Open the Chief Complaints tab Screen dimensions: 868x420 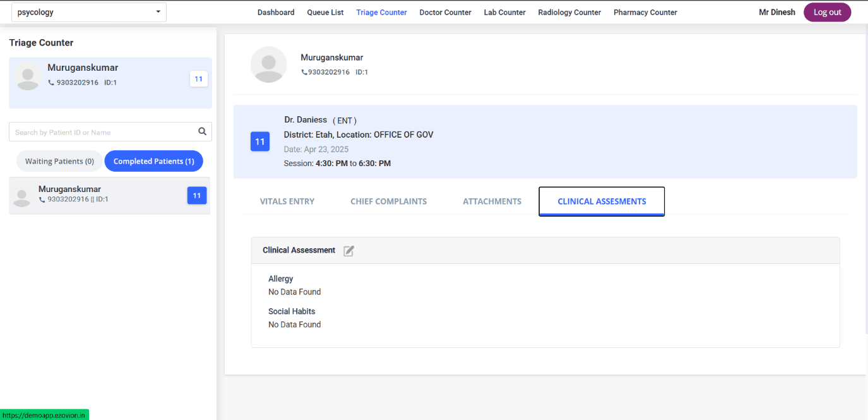click(x=389, y=201)
